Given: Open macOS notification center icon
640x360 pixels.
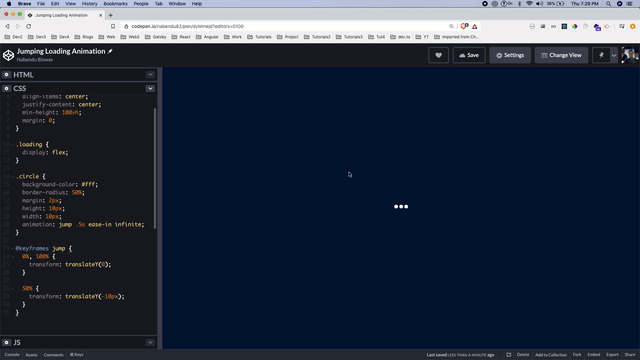Looking at the screenshot, I should point(630,4).
